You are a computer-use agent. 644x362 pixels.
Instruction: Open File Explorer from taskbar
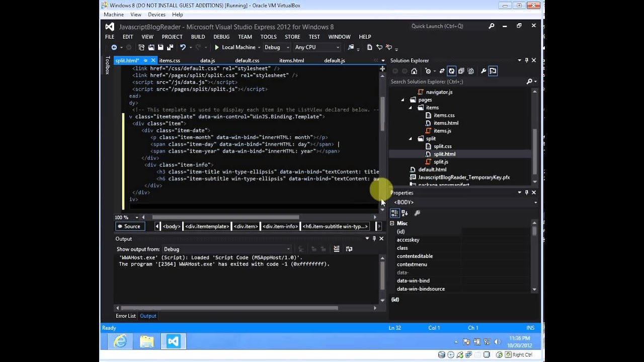click(x=147, y=342)
